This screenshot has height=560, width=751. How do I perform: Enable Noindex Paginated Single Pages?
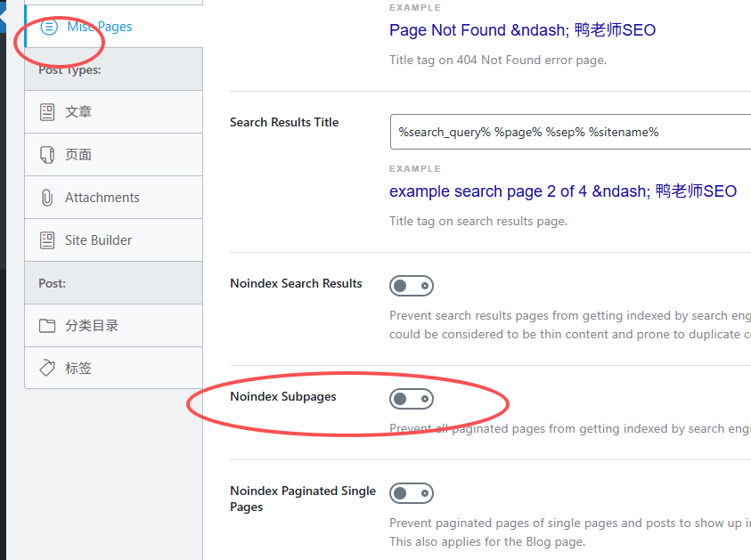(x=411, y=493)
